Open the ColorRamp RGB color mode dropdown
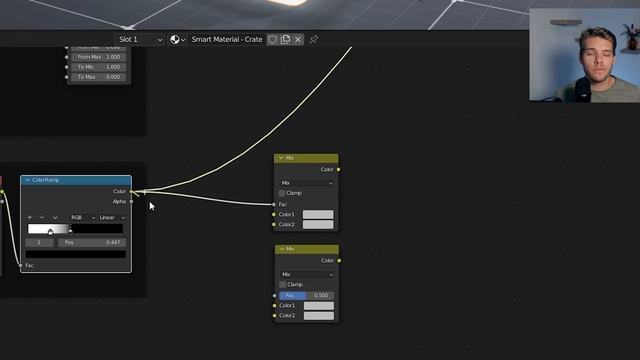Viewport: 640px width, 360px height. (83, 218)
